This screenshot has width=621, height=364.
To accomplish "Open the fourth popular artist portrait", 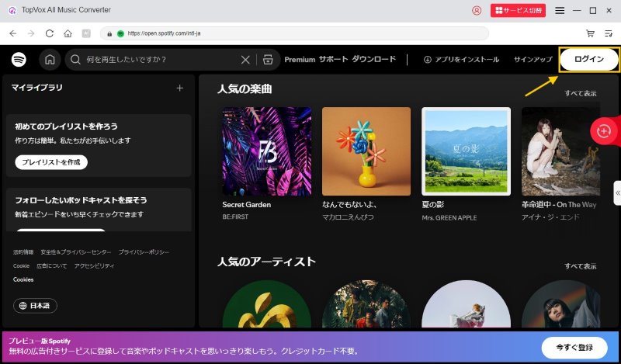I will 560,303.
